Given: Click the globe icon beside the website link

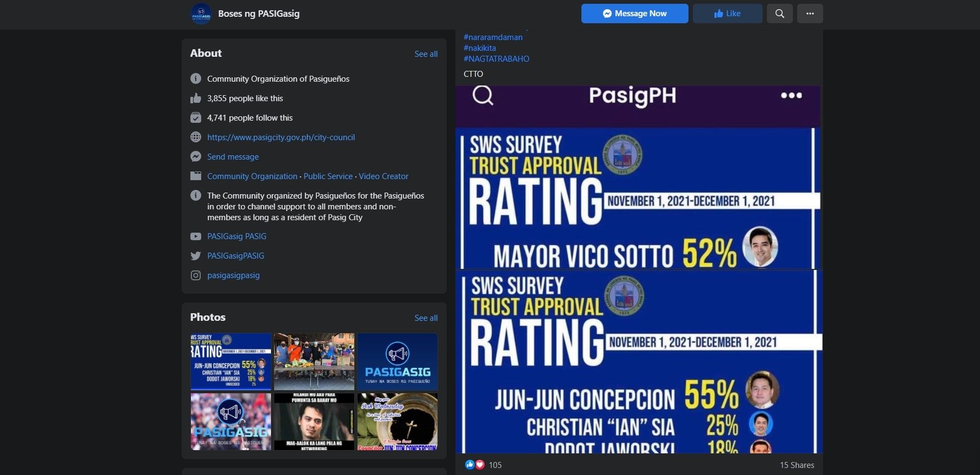Looking at the screenshot, I should tap(196, 137).
